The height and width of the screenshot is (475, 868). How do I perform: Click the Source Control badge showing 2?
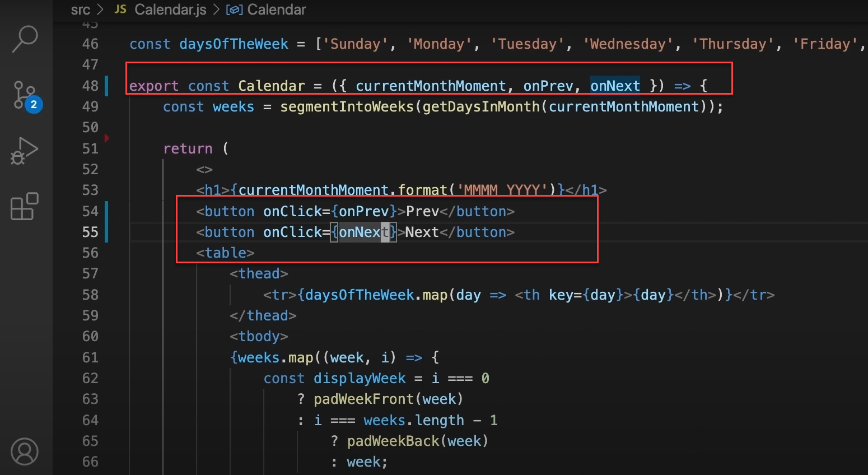pos(34,104)
